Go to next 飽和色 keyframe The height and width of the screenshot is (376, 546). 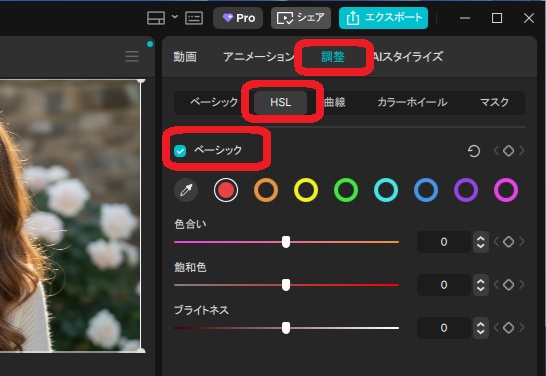pyautogui.click(x=522, y=285)
